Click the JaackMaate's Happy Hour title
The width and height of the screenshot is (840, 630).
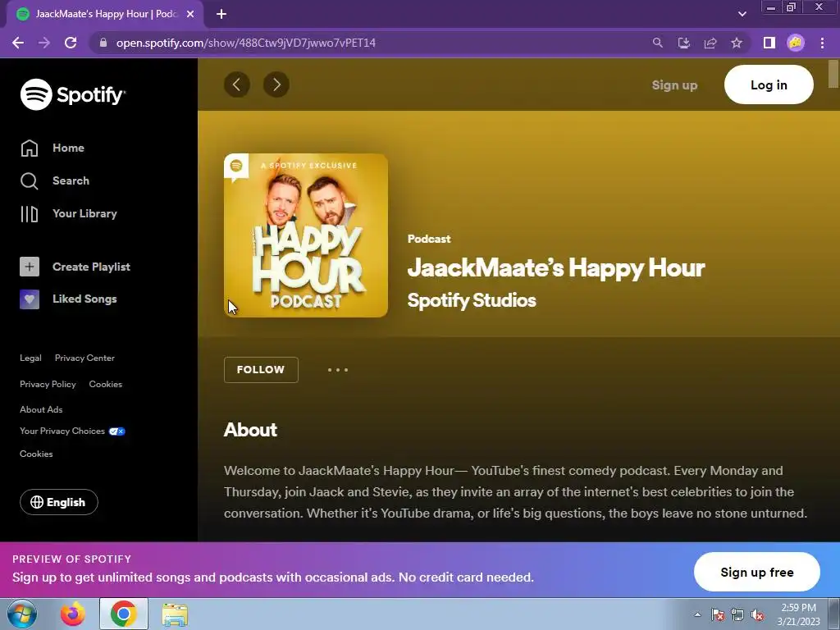[556, 268]
